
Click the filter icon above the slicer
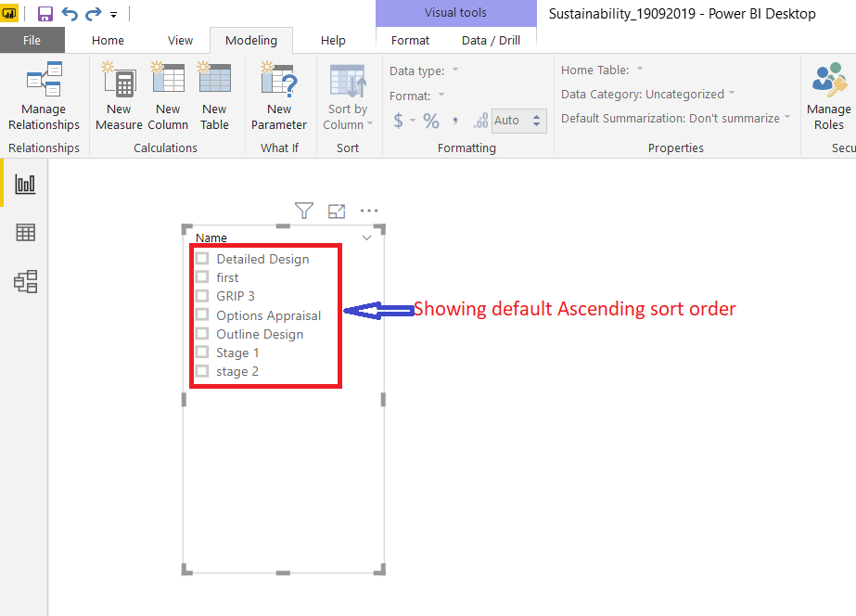(x=304, y=211)
